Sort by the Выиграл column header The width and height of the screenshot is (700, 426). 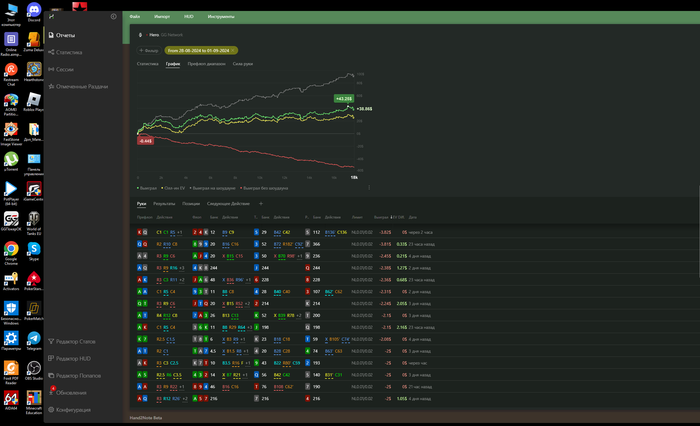coord(381,217)
